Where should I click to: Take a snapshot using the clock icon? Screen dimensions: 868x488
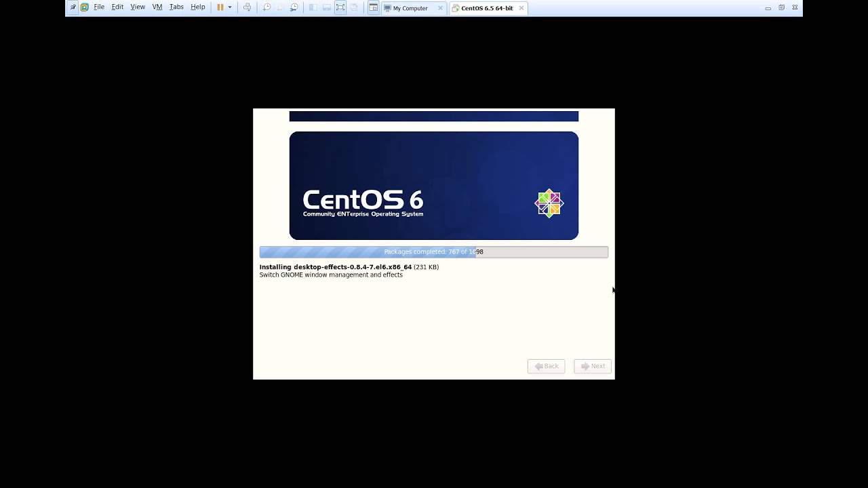coord(267,7)
